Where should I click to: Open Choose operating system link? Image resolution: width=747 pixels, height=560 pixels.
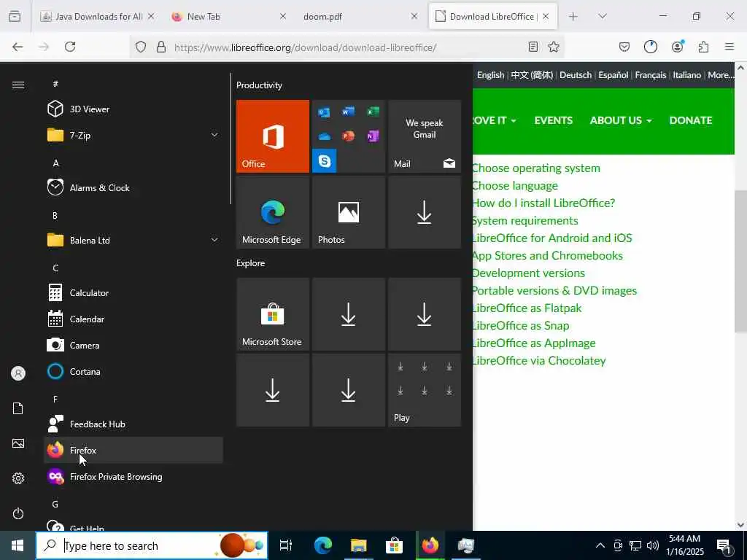(536, 168)
